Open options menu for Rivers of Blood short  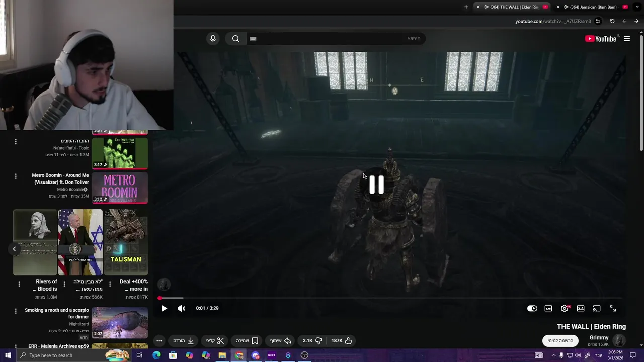tap(19, 284)
